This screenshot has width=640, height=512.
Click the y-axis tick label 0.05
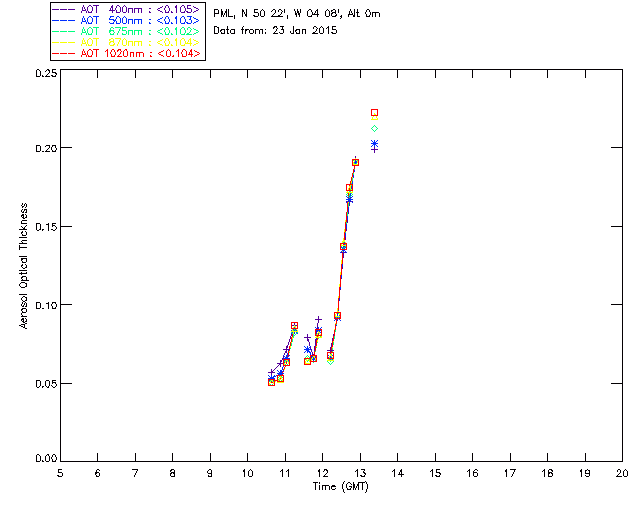tap(46, 384)
